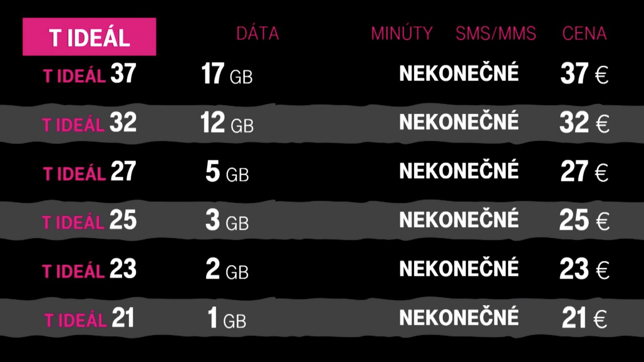Choose the T IDEÁL 25 plan name
The image size is (644, 362).
click(89, 221)
